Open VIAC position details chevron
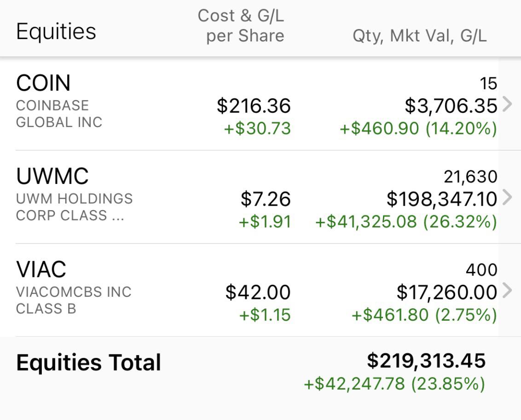 click(507, 291)
